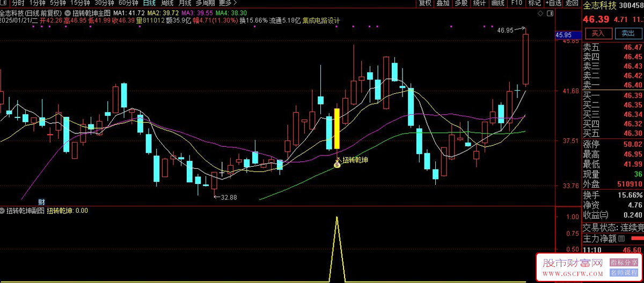This screenshot has height=283, width=644.
Task: Select the 30分钟 period tab
Action: coord(105,3)
